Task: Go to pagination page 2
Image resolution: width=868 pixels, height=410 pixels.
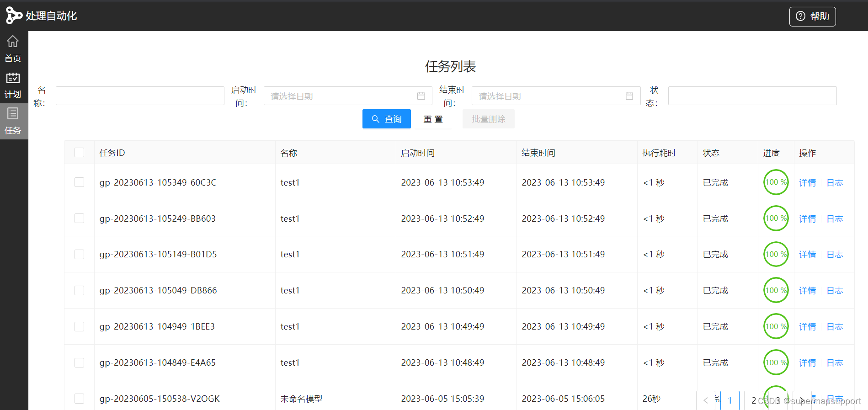Action: pyautogui.click(x=754, y=400)
